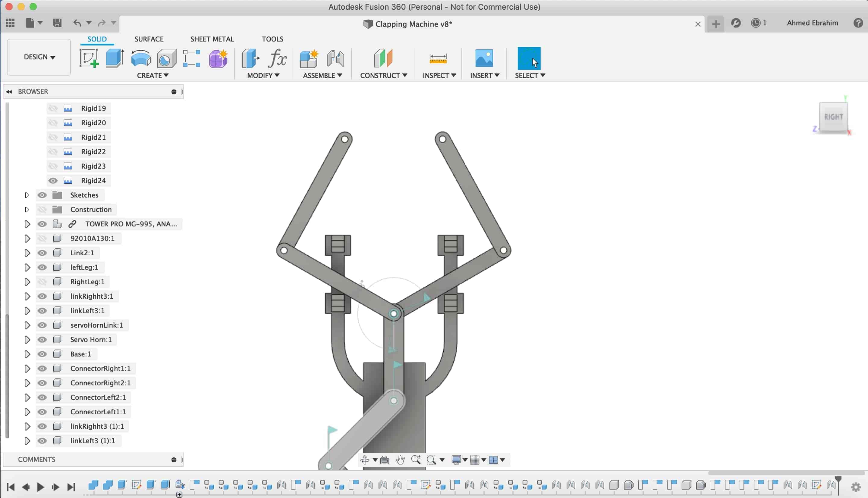This screenshot has height=498, width=868.
Task: Select the Revolve tool icon
Action: point(141,58)
